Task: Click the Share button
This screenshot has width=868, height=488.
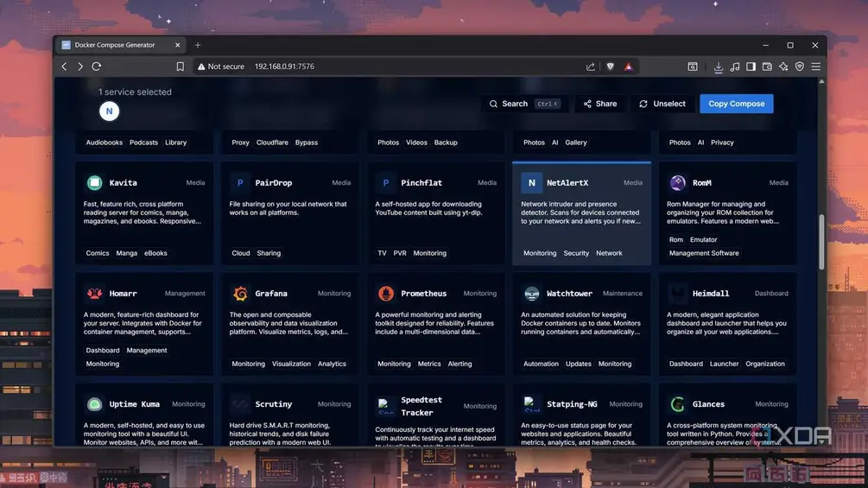Action: click(x=599, y=104)
